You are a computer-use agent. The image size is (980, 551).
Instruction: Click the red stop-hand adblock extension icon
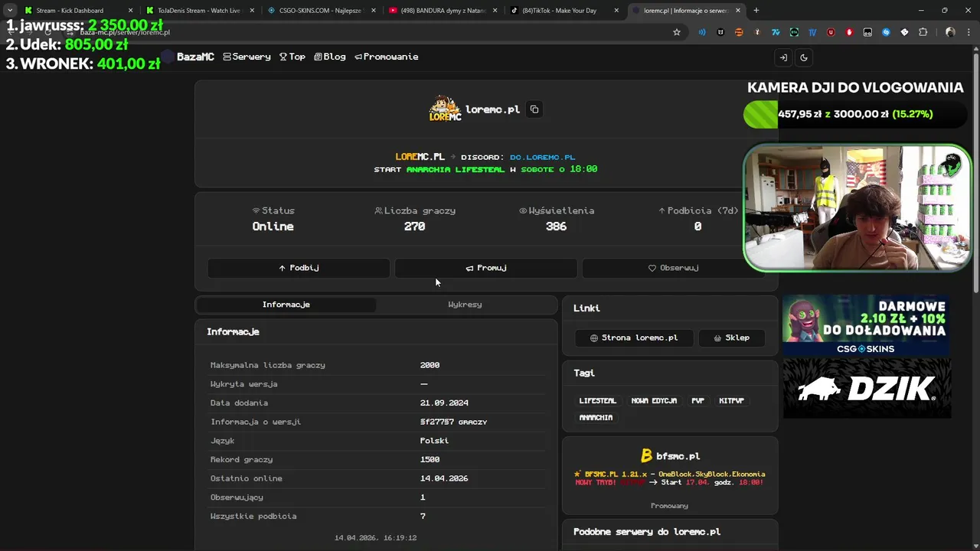coord(849,32)
